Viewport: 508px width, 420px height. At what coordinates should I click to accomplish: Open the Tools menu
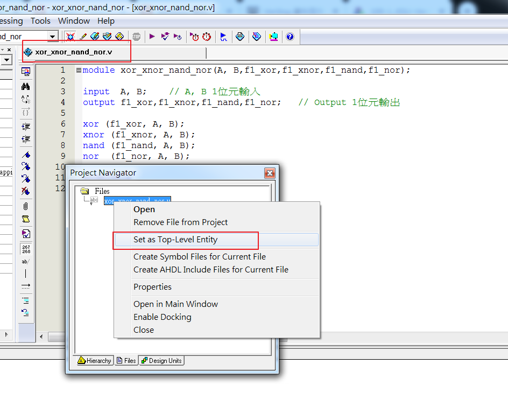click(x=41, y=21)
